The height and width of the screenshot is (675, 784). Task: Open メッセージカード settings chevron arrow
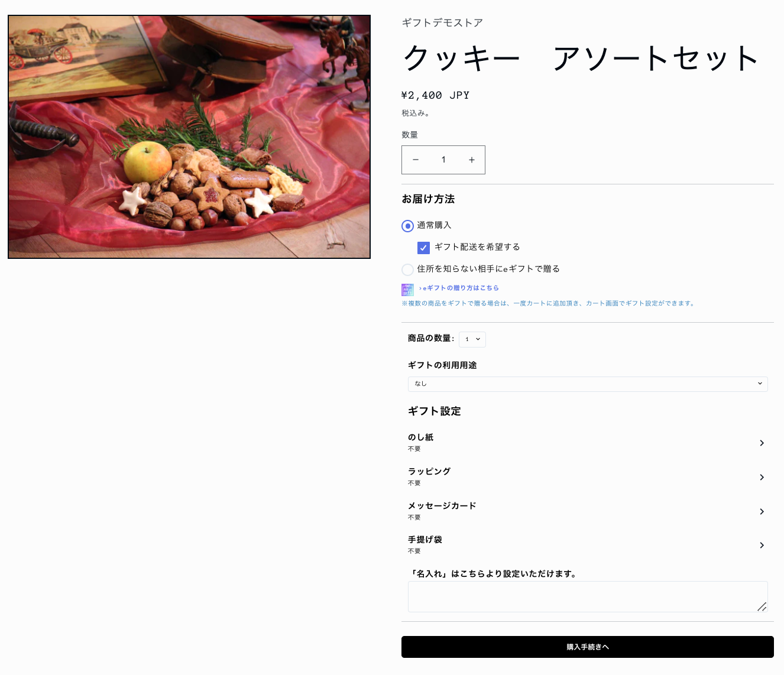[x=762, y=511]
